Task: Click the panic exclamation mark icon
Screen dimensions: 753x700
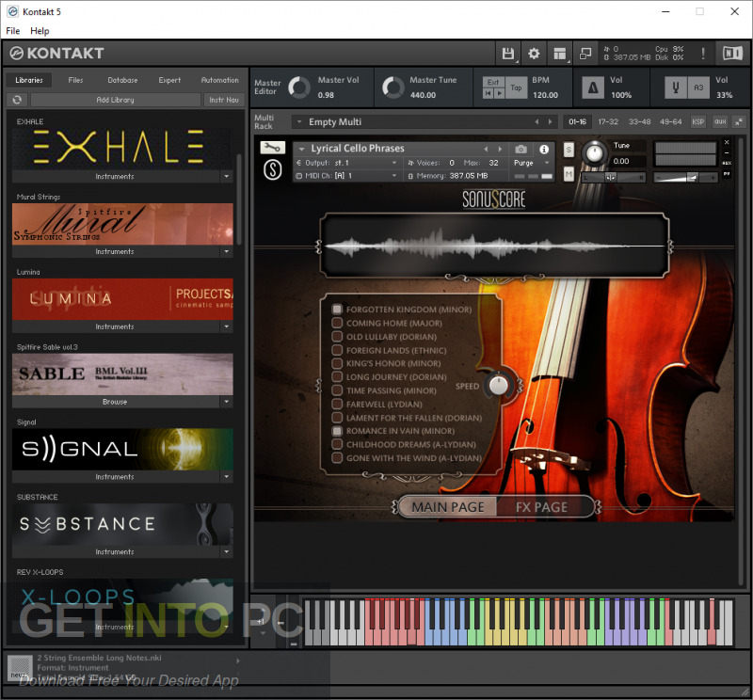Action: (x=703, y=54)
